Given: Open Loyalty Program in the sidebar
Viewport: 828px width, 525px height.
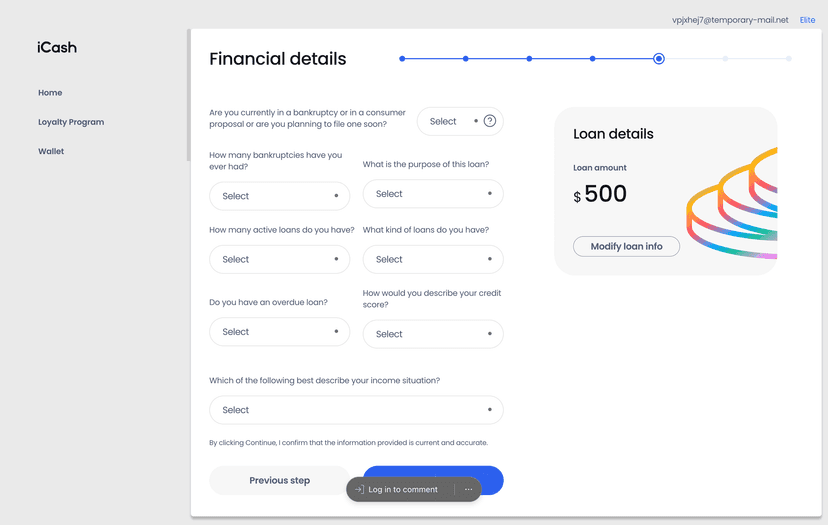Looking at the screenshot, I should (x=71, y=122).
